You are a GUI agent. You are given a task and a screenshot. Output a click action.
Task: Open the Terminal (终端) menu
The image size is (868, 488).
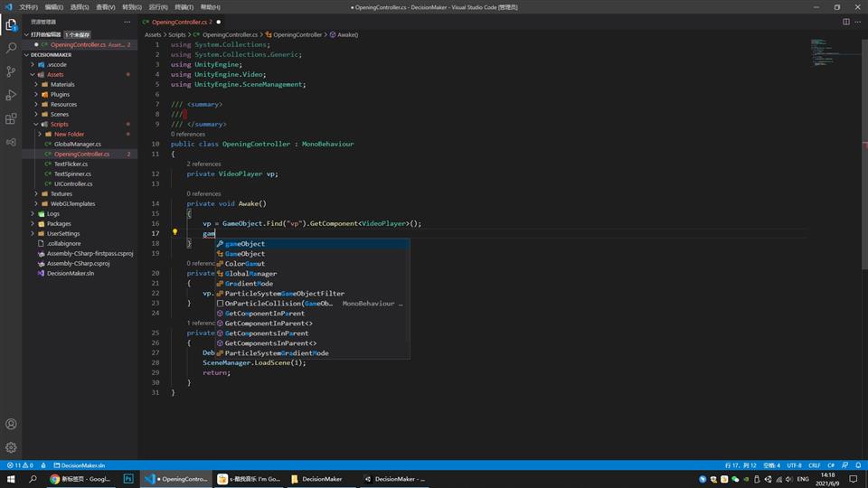(184, 7)
